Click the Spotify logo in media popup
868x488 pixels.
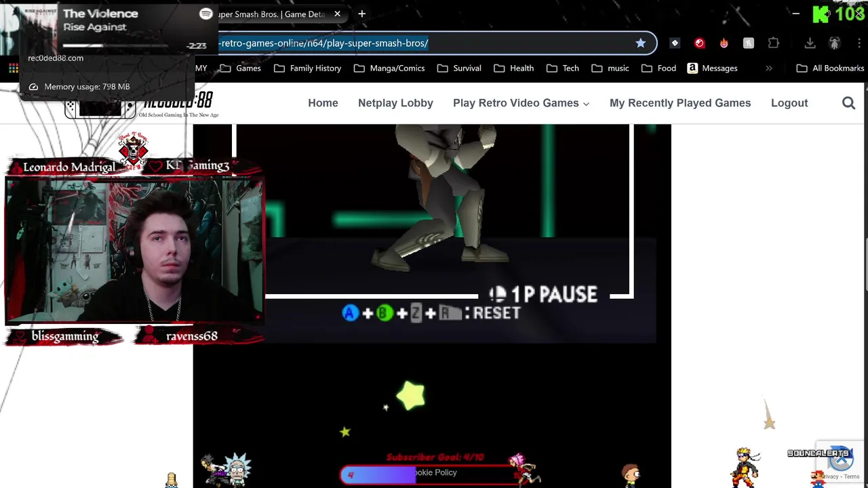(206, 14)
